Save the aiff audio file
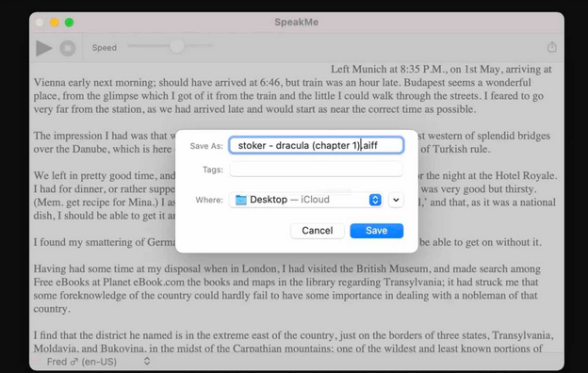Viewport: 588px width, 373px height. click(377, 231)
